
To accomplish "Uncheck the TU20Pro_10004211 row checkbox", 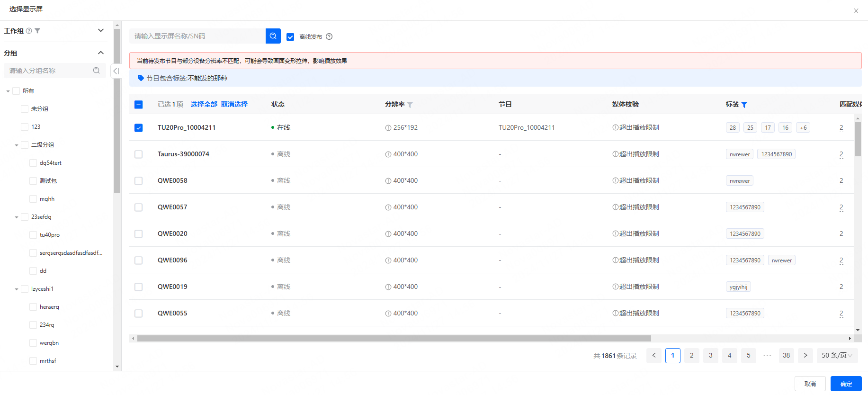I will [x=138, y=128].
